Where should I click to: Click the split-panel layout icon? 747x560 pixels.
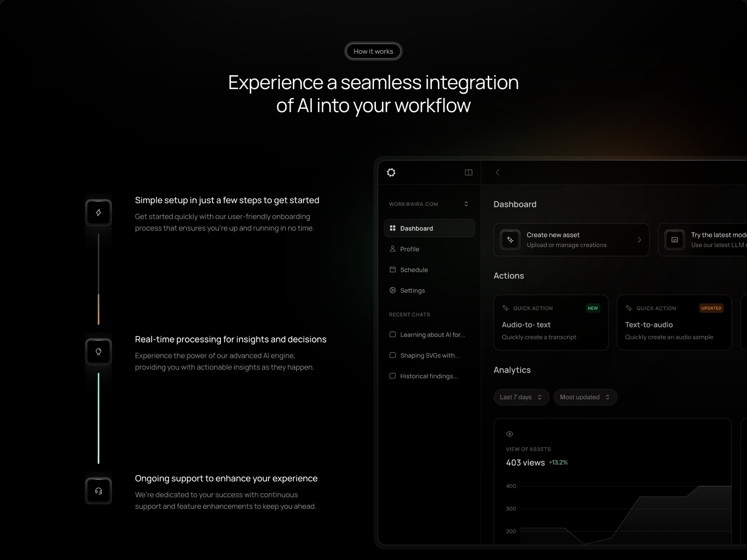468,172
